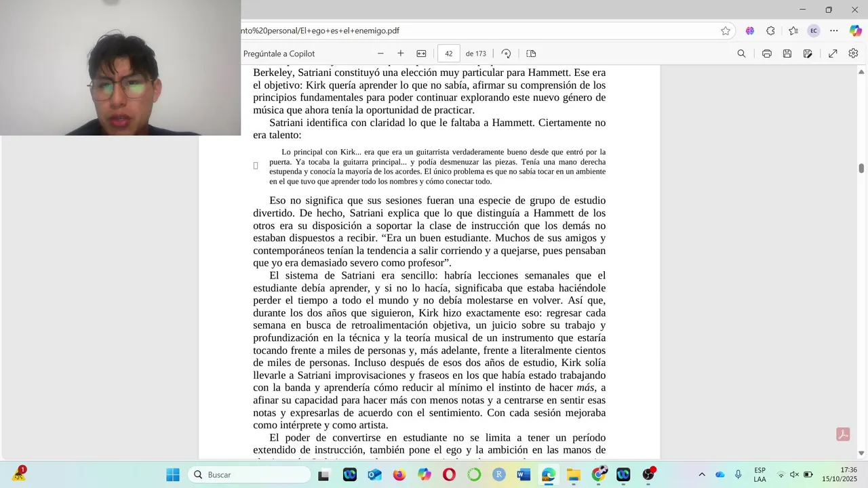Open File Explorer from the taskbar

click(x=574, y=474)
